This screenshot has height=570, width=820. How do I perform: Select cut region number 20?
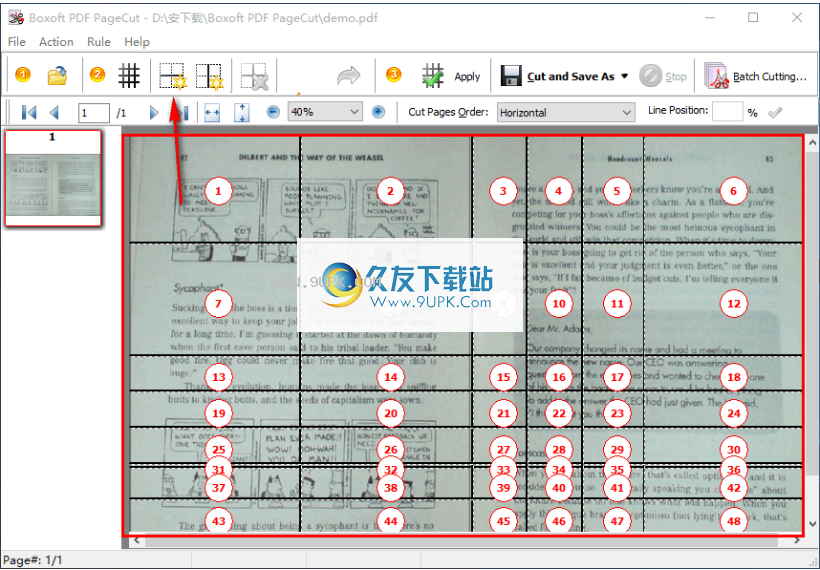click(x=391, y=413)
